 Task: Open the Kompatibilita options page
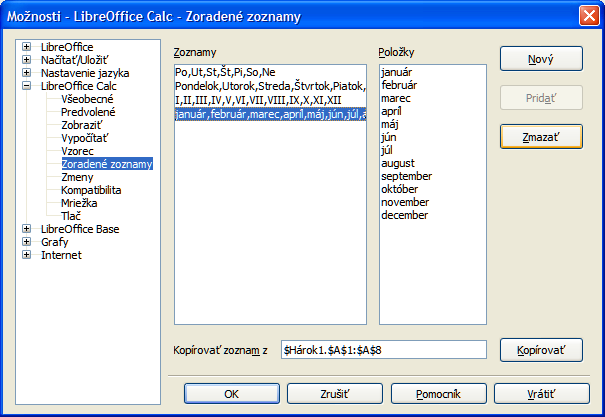pyautogui.click(x=91, y=190)
